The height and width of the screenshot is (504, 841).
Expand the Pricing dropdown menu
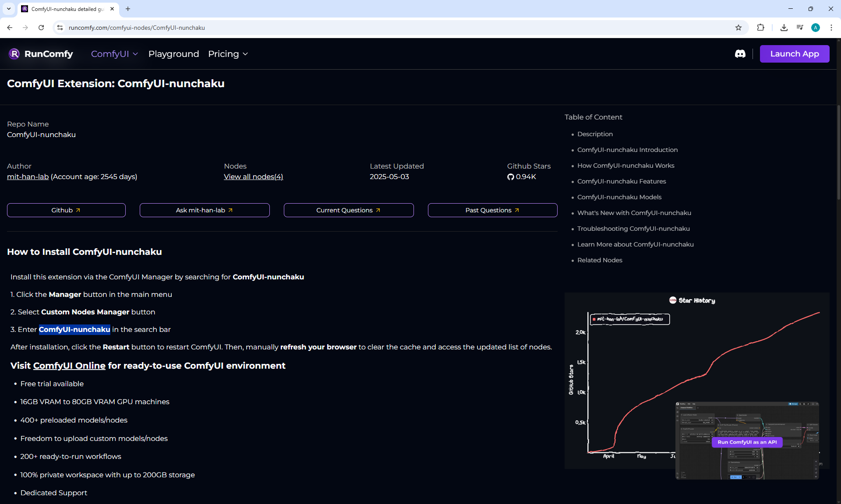point(228,54)
